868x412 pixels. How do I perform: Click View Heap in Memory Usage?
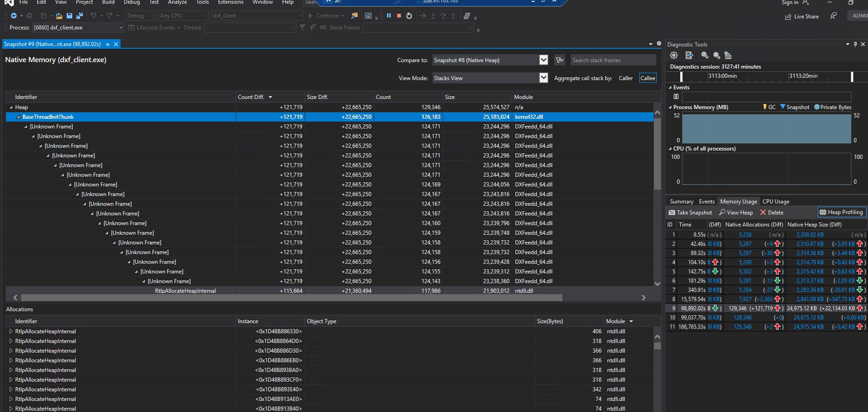pos(736,213)
